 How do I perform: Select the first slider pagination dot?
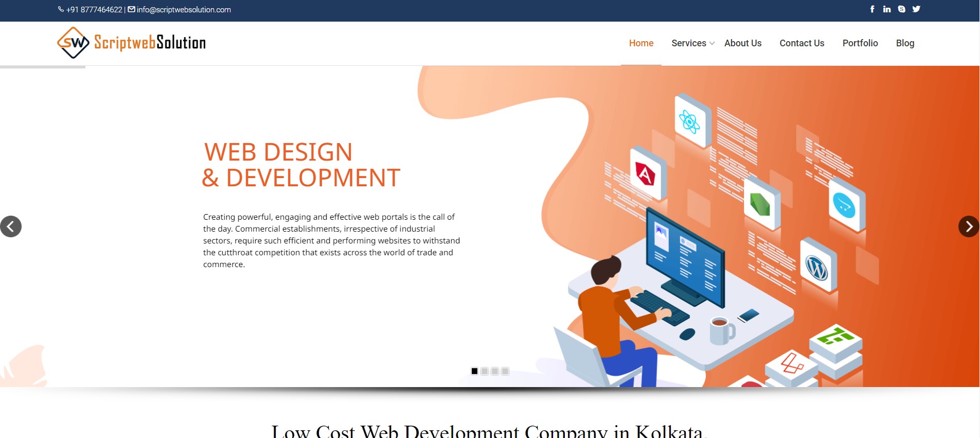(474, 371)
